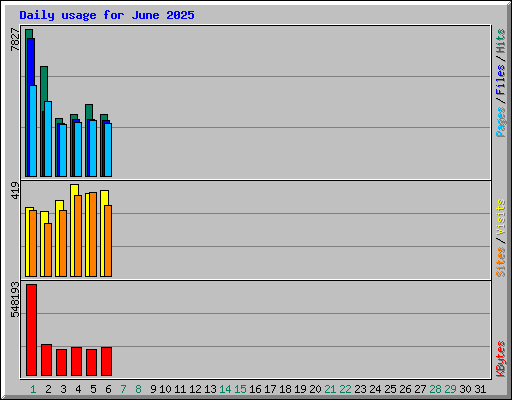
Task: Click day 9 on the x-axis
Action: click(153, 389)
